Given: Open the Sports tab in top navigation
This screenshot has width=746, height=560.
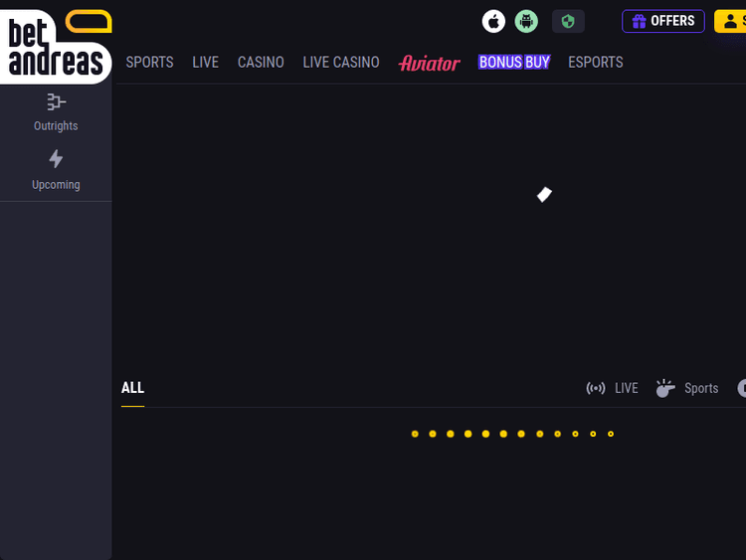Looking at the screenshot, I should pos(149,62).
